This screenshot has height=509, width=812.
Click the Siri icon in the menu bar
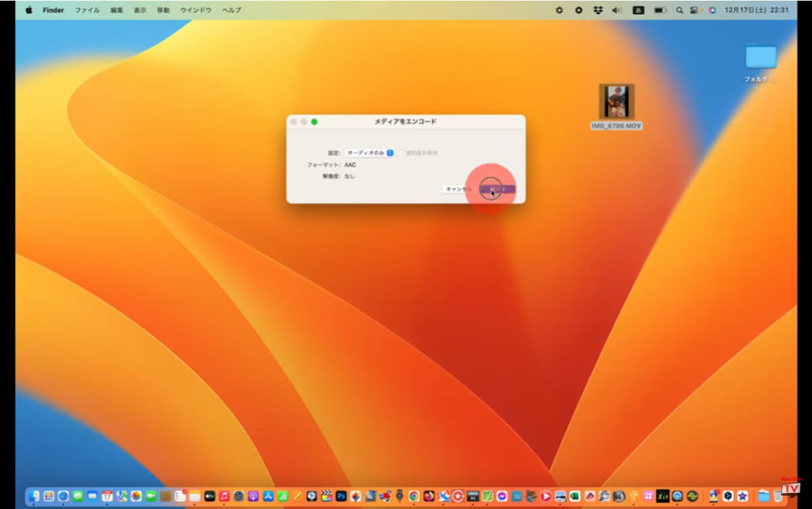click(712, 10)
